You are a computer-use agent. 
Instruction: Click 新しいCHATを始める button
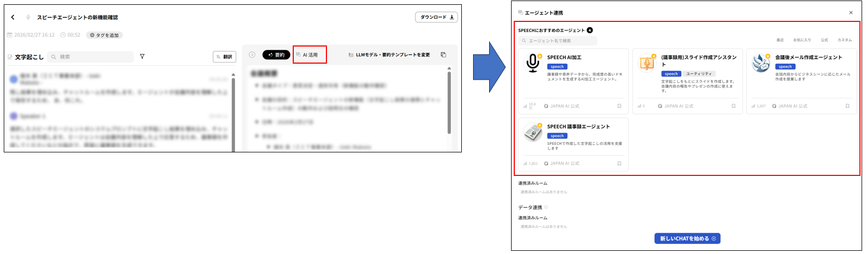coord(687,238)
